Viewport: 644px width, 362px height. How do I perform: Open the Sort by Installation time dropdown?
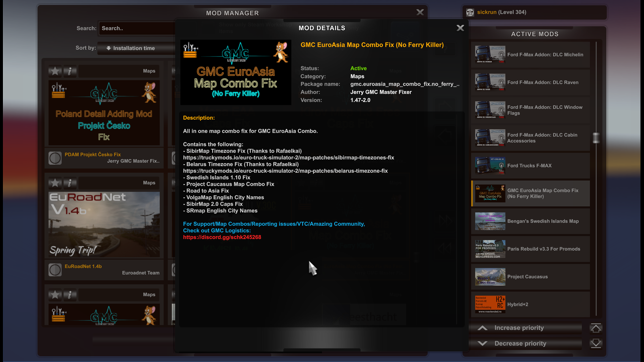(136, 48)
